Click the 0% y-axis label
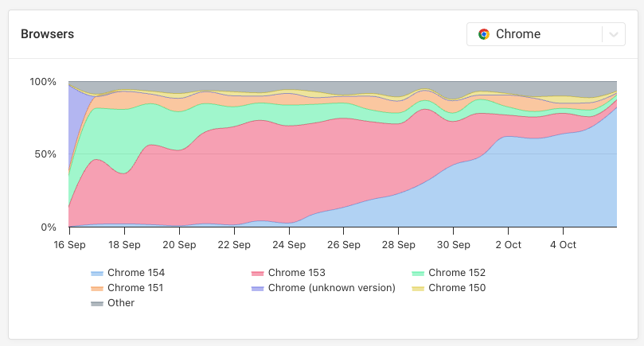This screenshot has width=644, height=346. tap(49, 227)
